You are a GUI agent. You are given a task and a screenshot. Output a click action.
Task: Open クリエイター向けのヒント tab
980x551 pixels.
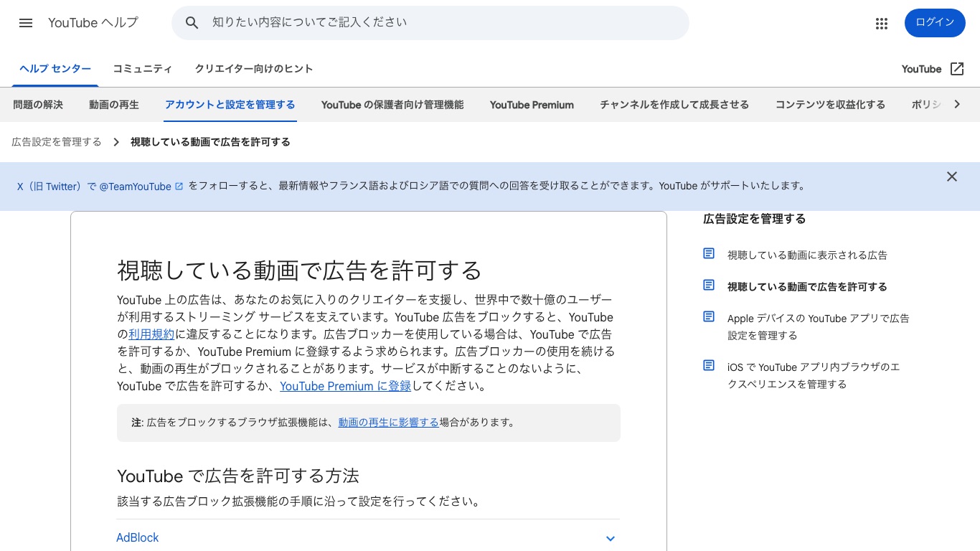click(254, 69)
